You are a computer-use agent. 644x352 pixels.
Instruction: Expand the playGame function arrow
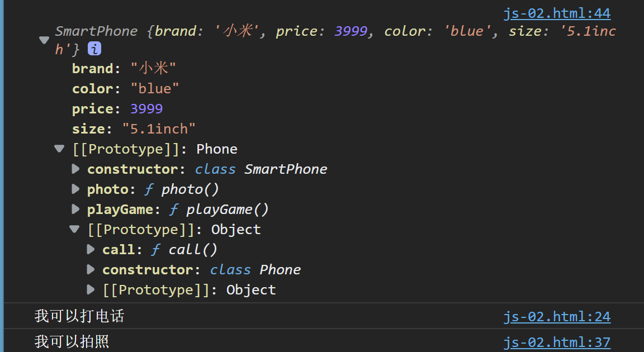75,209
